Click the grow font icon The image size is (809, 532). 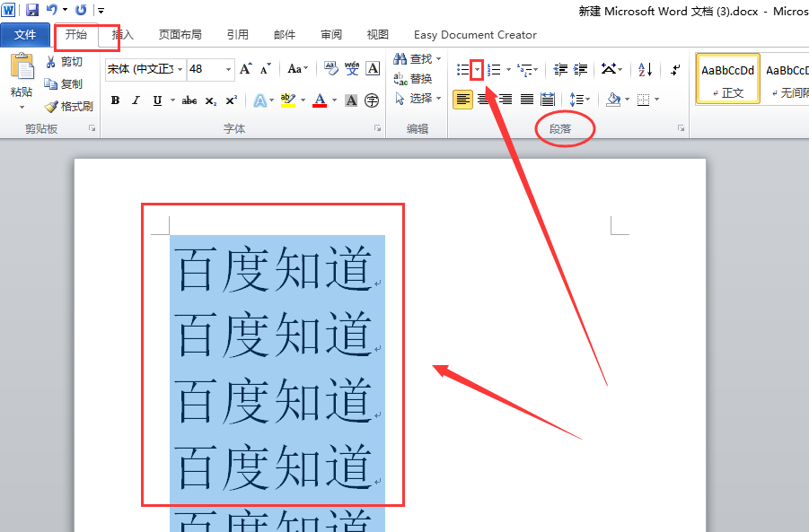[246, 68]
